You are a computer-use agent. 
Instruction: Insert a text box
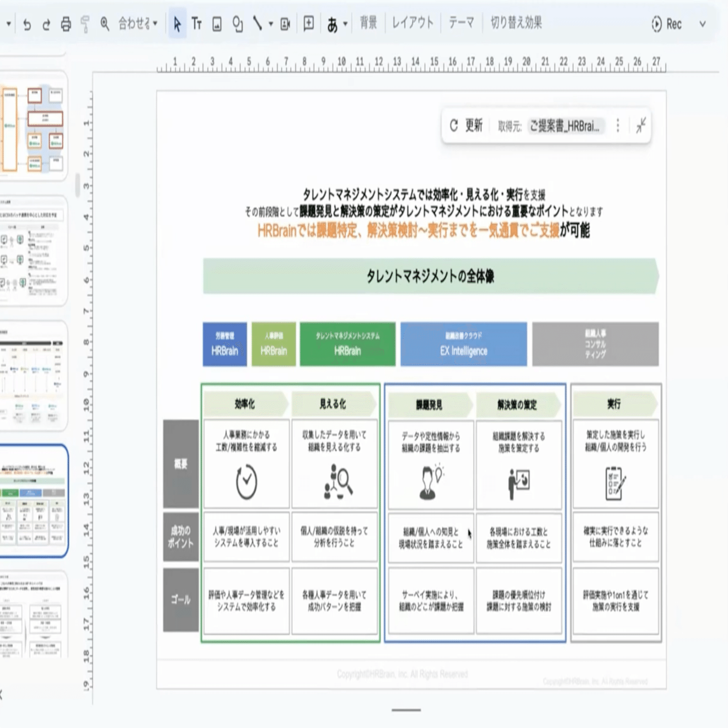click(x=197, y=23)
